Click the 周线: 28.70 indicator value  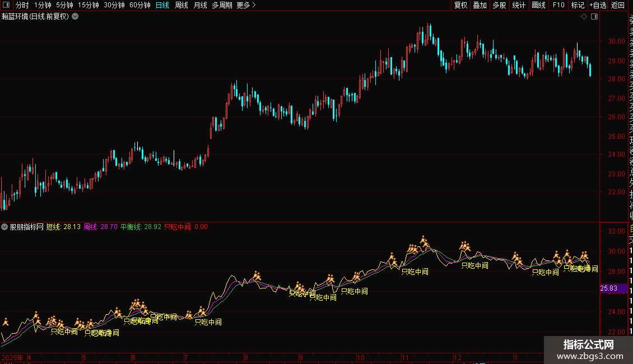pos(100,227)
